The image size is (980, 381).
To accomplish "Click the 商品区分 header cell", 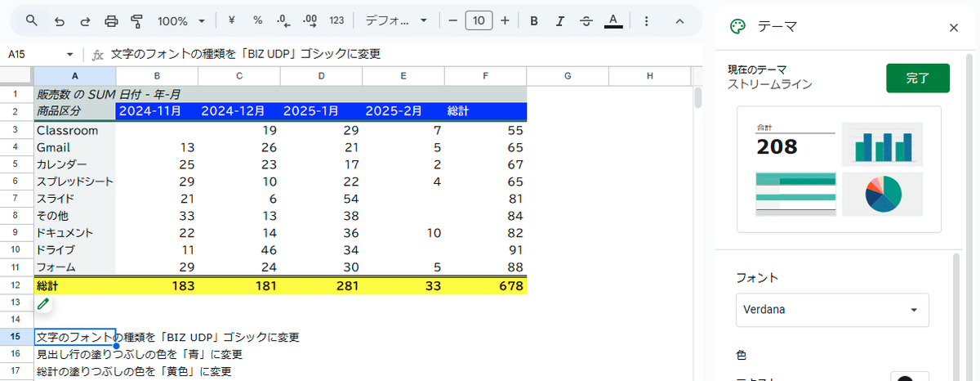I will (x=75, y=111).
